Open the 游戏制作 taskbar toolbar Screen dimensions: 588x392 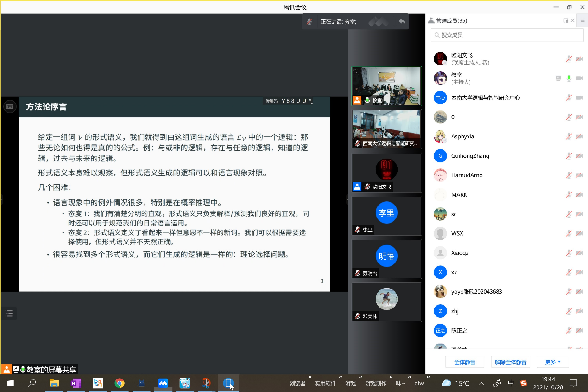point(375,384)
